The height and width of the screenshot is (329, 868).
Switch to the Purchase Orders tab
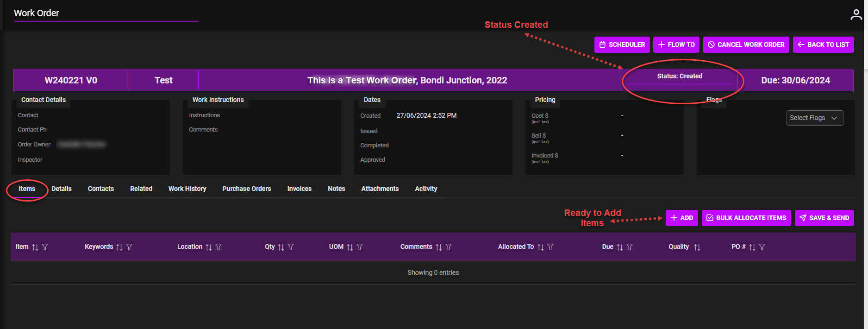pos(246,189)
